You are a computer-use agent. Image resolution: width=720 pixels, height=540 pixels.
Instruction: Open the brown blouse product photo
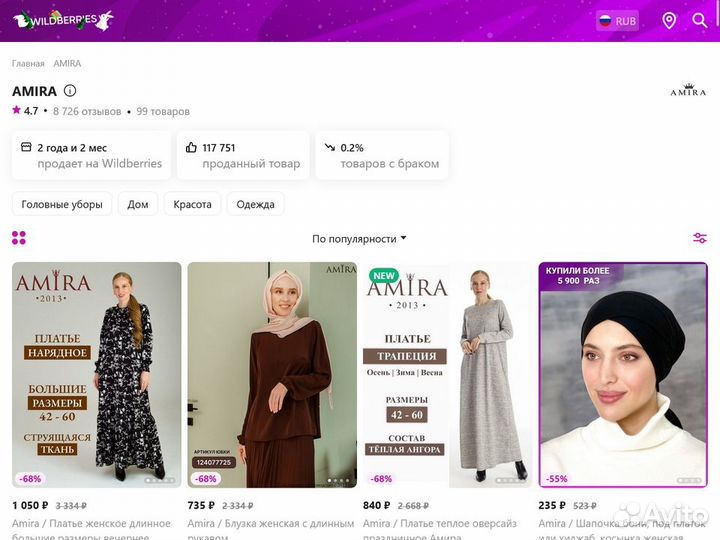272,375
